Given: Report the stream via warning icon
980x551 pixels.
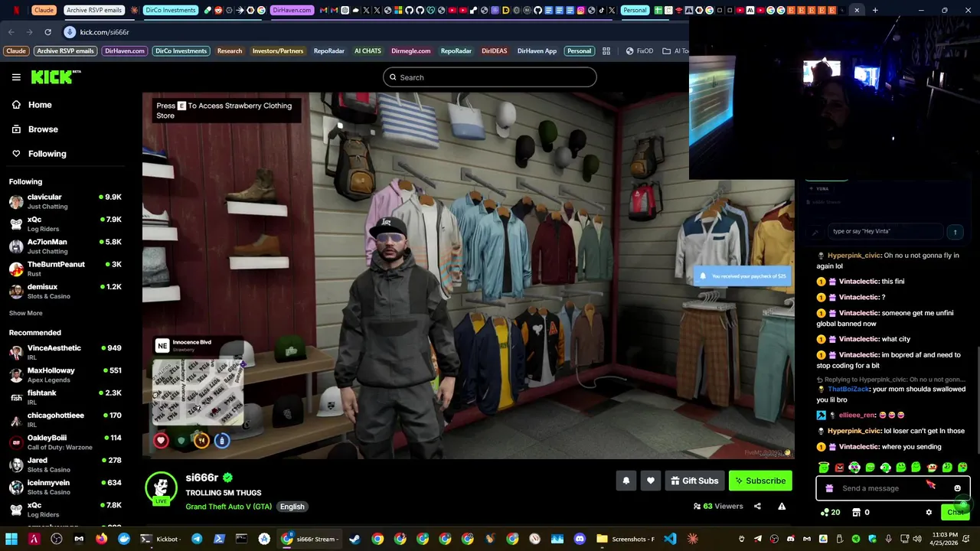Looking at the screenshot, I should (782, 506).
